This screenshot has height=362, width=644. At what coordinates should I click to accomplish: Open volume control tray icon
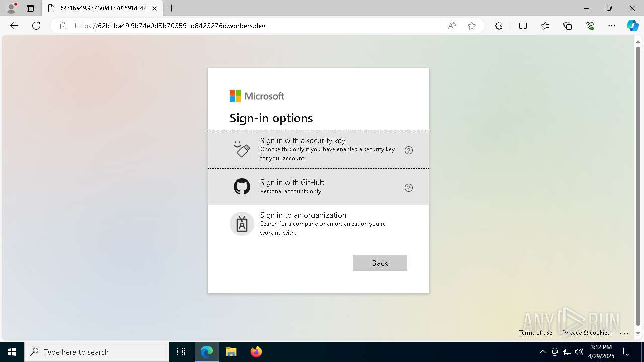579,352
